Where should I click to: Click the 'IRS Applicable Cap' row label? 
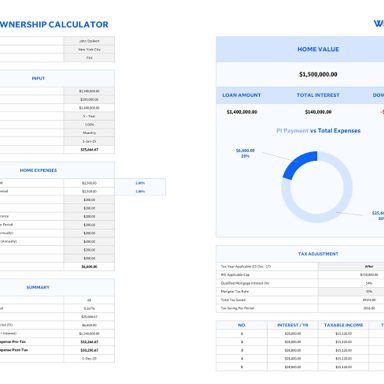point(235,275)
